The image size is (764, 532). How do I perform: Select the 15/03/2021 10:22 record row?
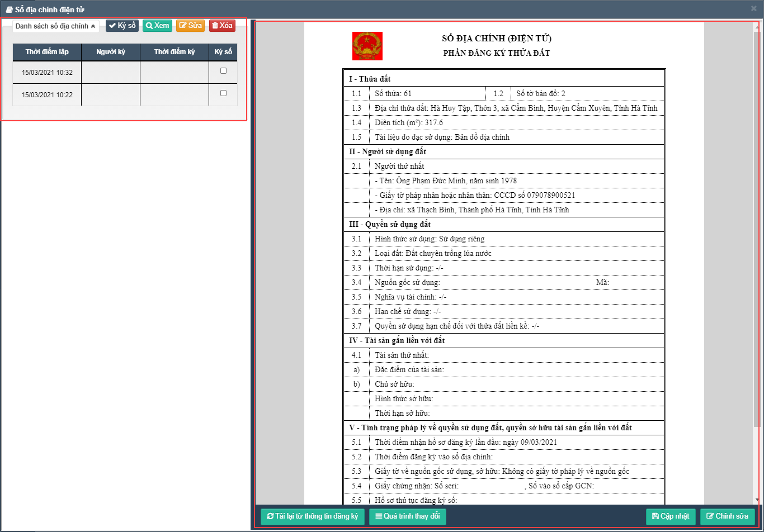pos(47,95)
